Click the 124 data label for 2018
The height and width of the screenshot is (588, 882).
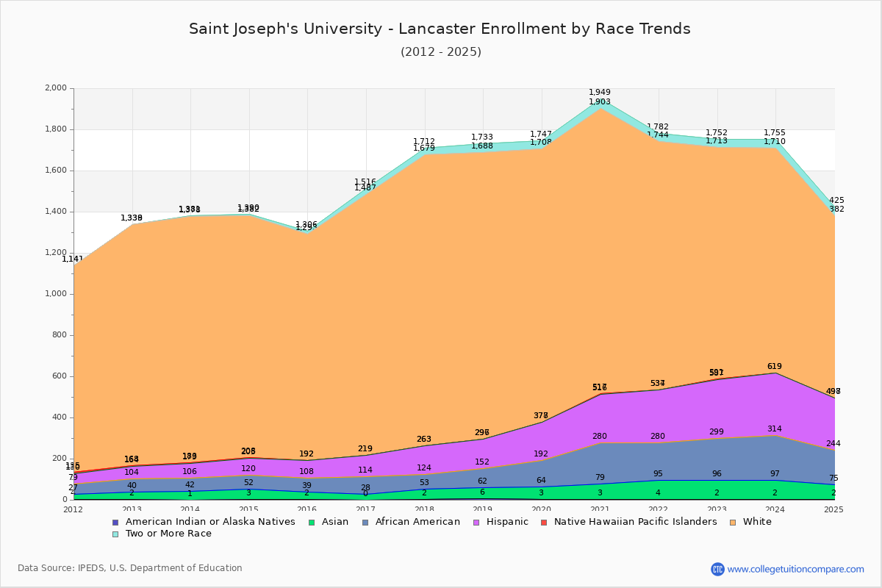click(x=424, y=468)
